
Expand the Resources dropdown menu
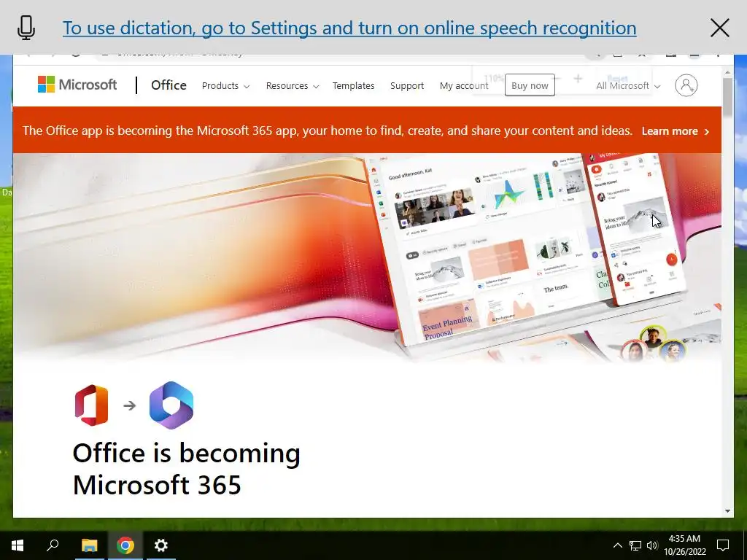292,86
